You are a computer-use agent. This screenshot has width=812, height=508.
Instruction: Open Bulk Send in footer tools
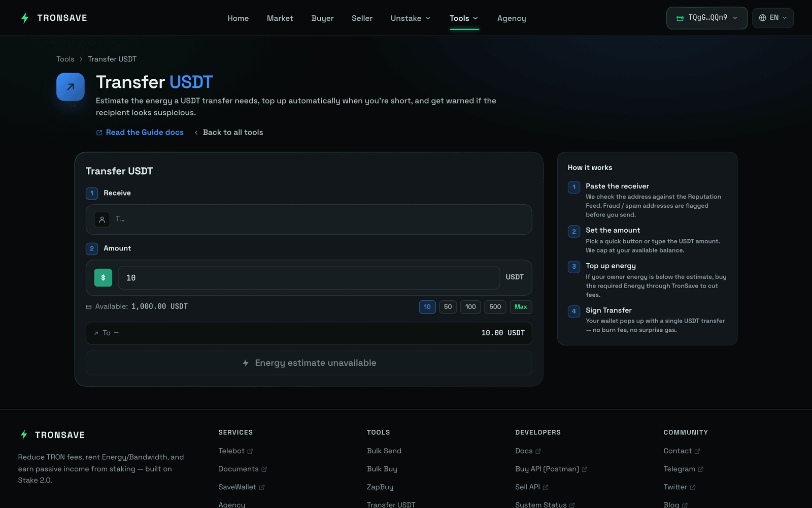point(384,451)
